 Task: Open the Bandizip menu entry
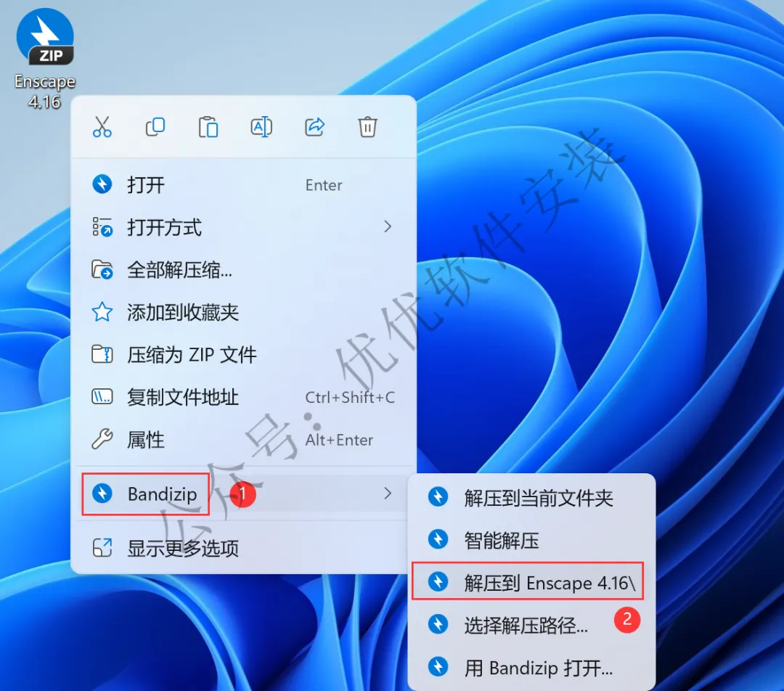coord(244,494)
